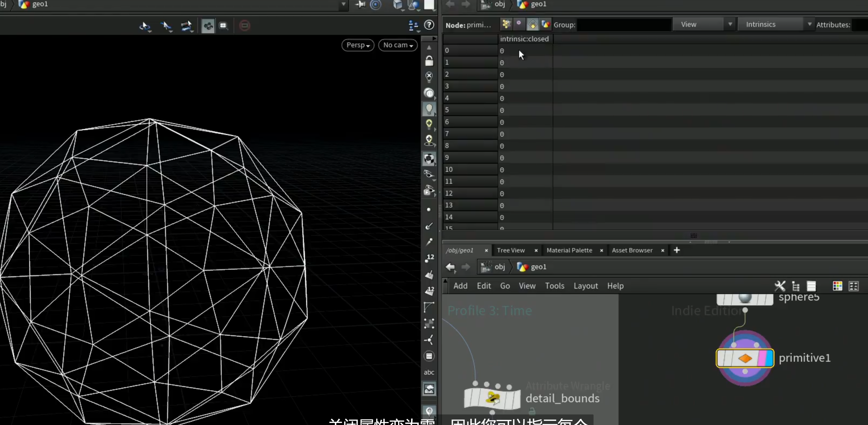Image resolution: width=868 pixels, height=425 pixels.
Task: Click the primitives attribute class icon
Action: (532, 24)
